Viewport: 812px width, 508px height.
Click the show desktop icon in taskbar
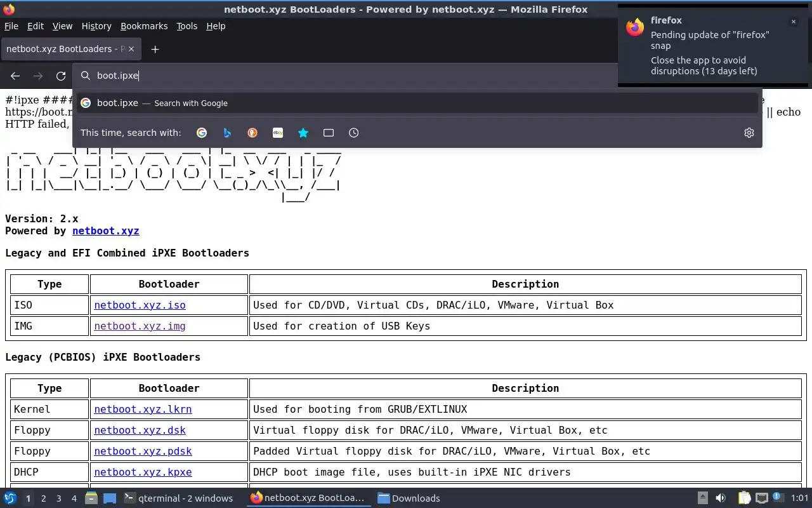pyautogui.click(x=110, y=498)
